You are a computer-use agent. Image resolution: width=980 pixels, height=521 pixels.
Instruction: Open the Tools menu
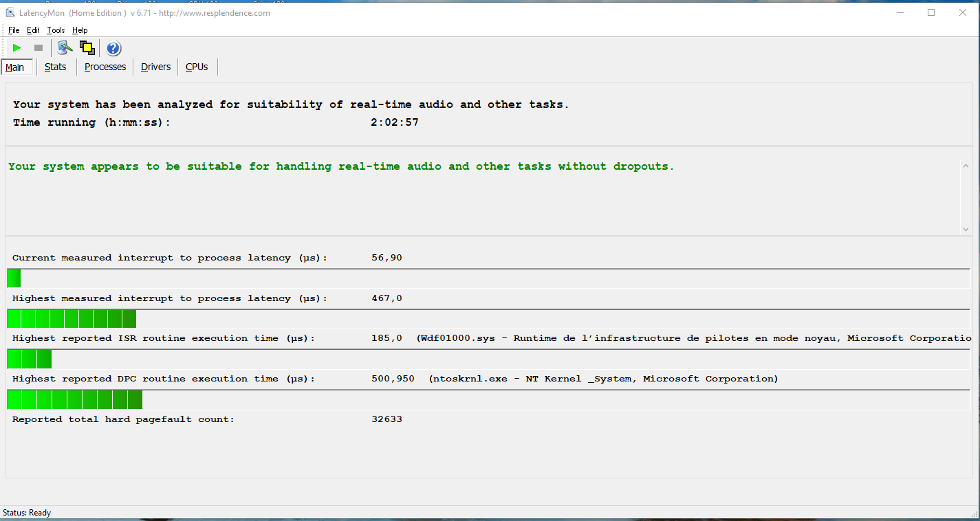click(x=56, y=30)
